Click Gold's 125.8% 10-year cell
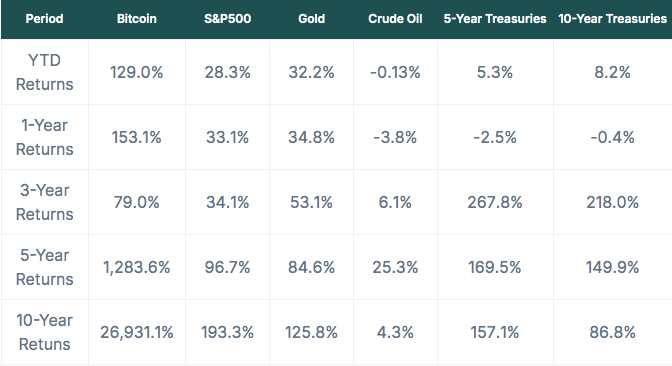Image resolution: width=672 pixels, height=366 pixels. tap(312, 333)
